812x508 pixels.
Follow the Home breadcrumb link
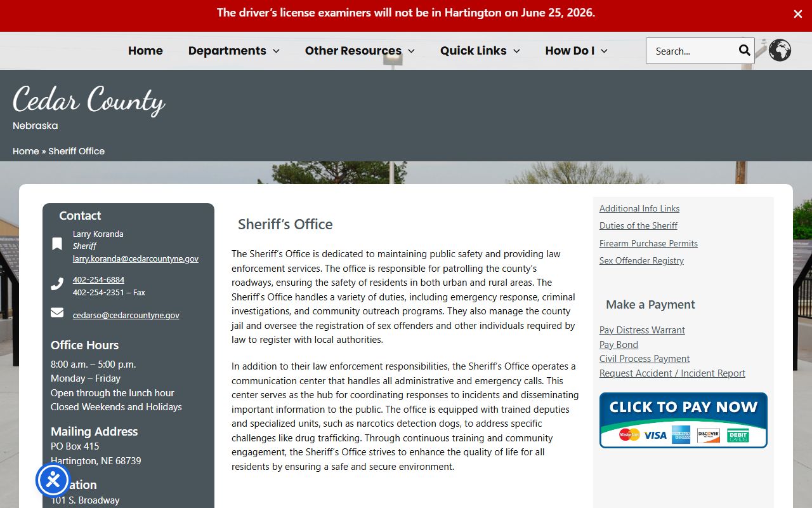tap(26, 151)
